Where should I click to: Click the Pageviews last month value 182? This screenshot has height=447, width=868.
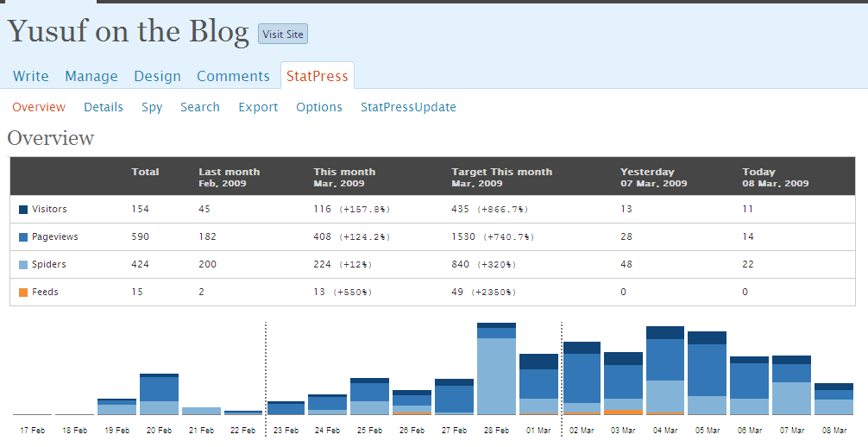click(208, 236)
